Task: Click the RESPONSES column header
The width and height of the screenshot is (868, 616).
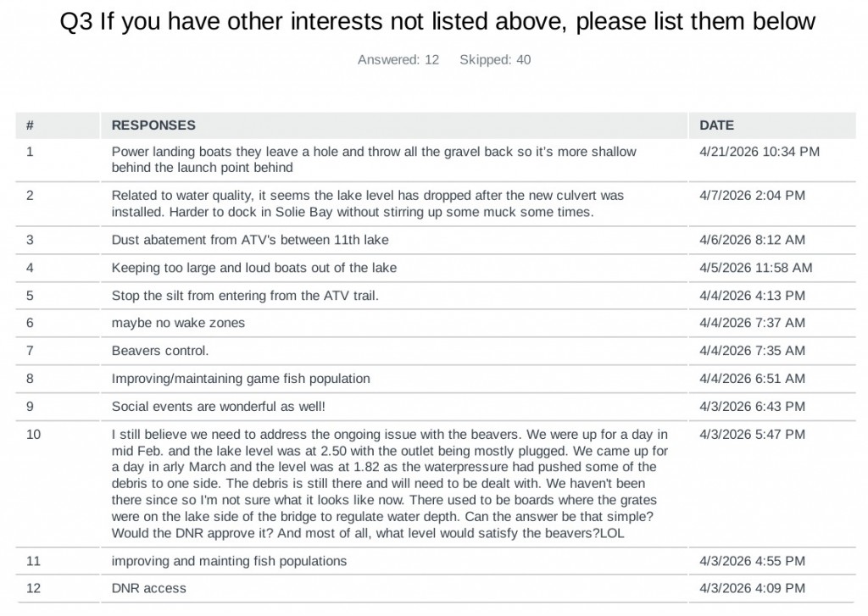Action: pyautogui.click(x=153, y=125)
